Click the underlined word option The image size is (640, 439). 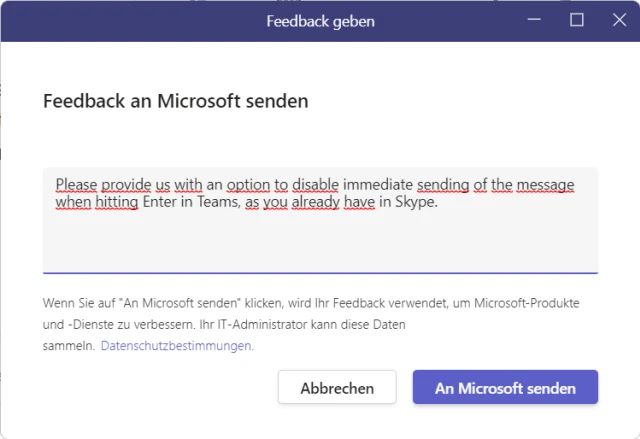[x=248, y=184]
